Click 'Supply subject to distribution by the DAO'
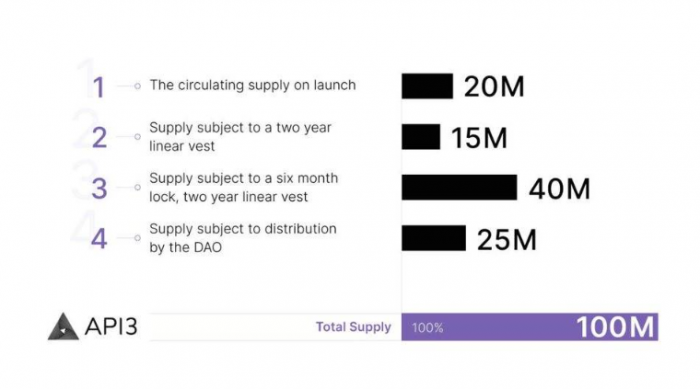Image resolution: width=700 pixels, height=389 pixels. [x=243, y=238]
